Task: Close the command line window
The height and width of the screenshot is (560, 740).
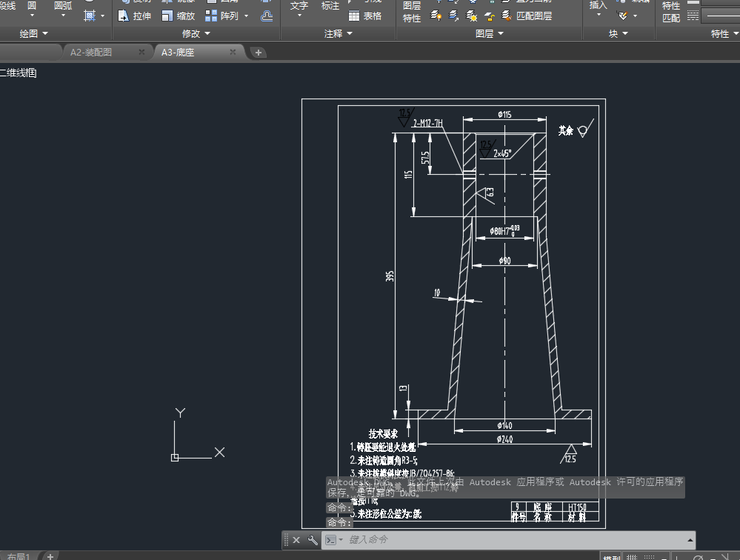Action: 296,540
